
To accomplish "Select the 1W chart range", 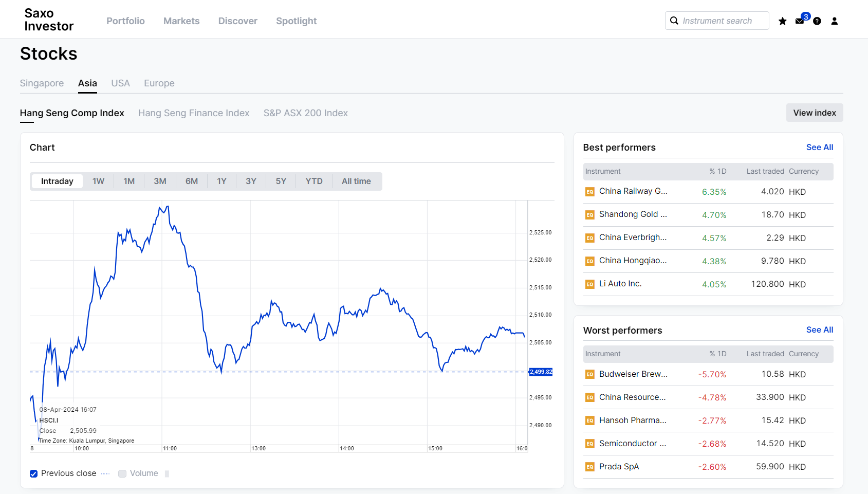I will click(98, 181).
